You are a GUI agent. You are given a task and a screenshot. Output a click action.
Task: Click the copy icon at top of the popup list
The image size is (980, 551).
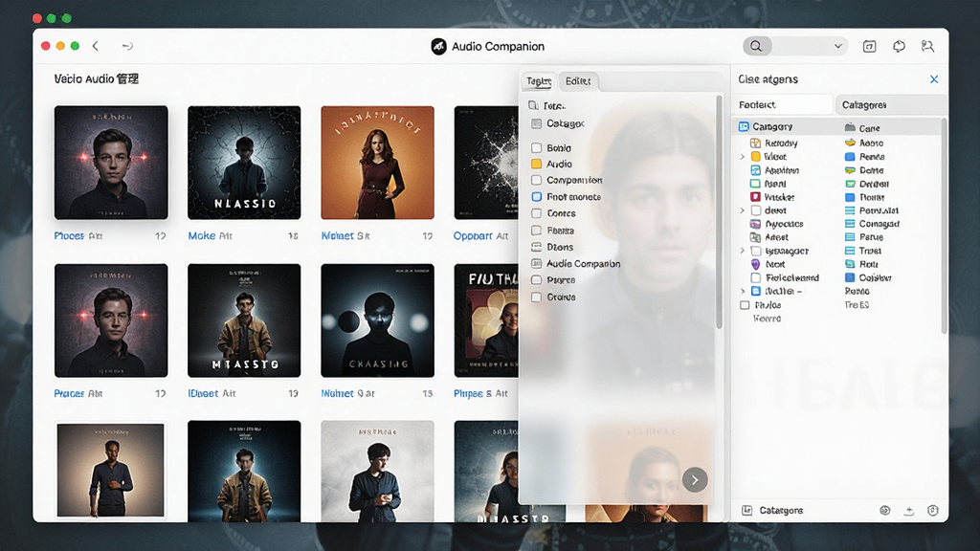click(x=533, y=105)
